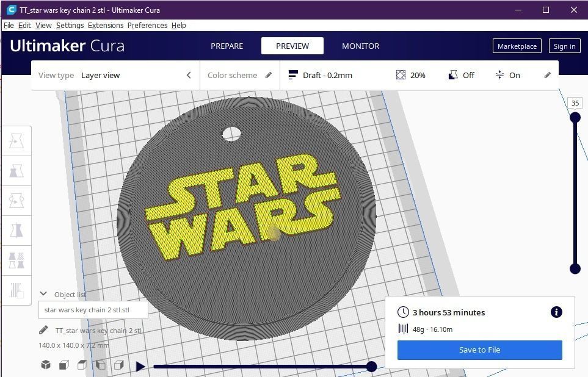
Task: Click the layer number 35 field
Action: [x=575, y=102]
